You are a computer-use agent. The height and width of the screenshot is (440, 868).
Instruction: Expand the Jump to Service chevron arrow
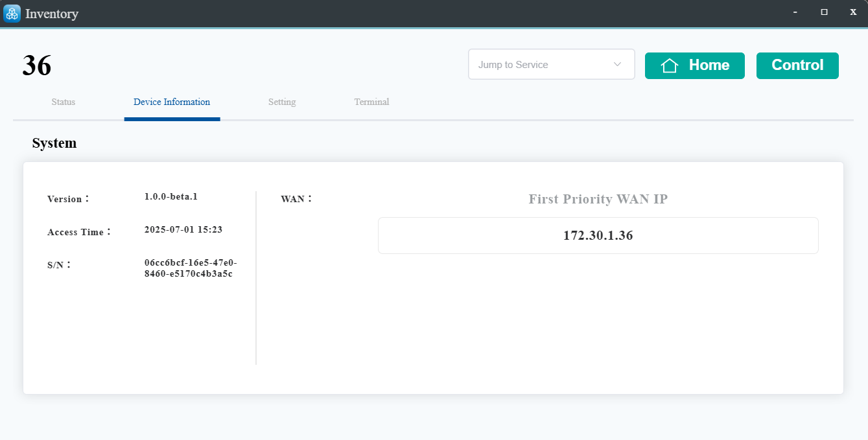[x=617, y=65]
